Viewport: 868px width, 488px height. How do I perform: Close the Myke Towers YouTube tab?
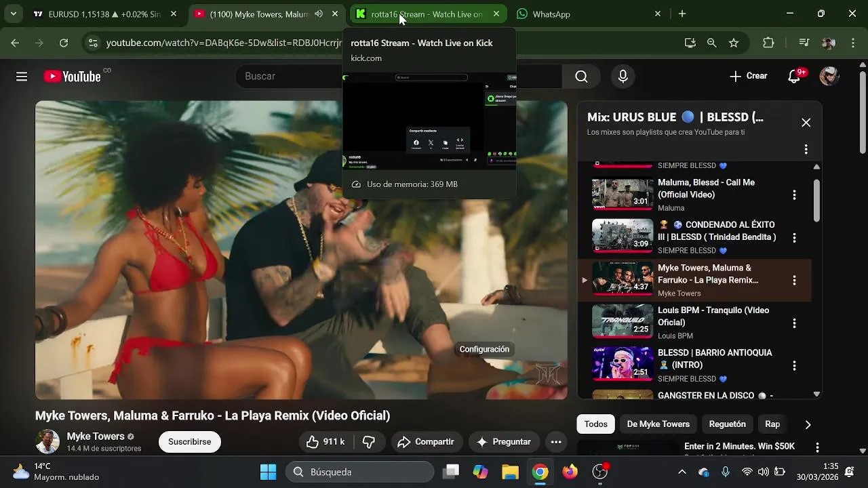(x=335, y=14)
